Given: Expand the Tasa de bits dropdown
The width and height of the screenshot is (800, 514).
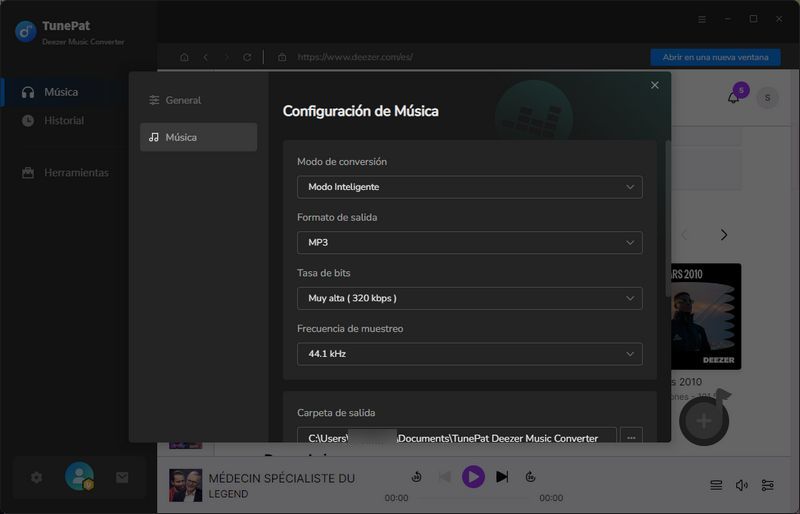Looking at the screenshot, I should point(469,298).
